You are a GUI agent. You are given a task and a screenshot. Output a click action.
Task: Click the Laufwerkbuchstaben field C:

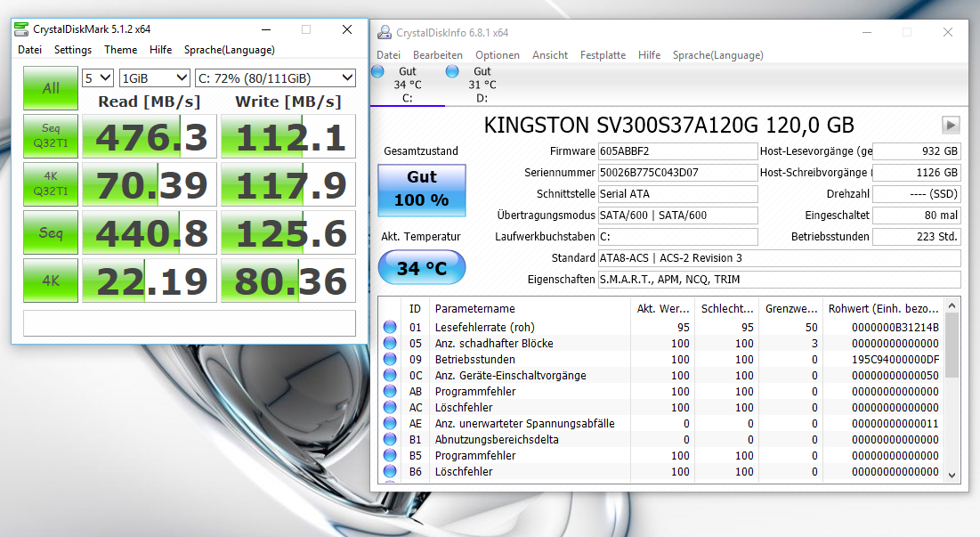click(678, 236)
